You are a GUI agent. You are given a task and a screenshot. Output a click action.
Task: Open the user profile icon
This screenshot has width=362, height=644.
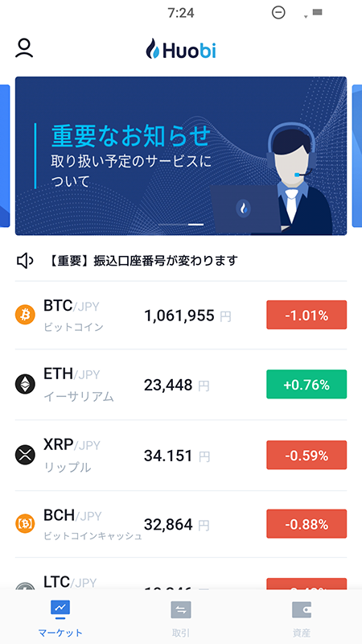click(x=24, y=48)
